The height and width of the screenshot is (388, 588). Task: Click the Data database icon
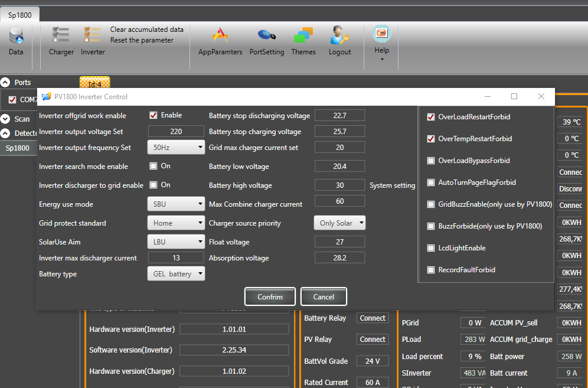[16, 36]
